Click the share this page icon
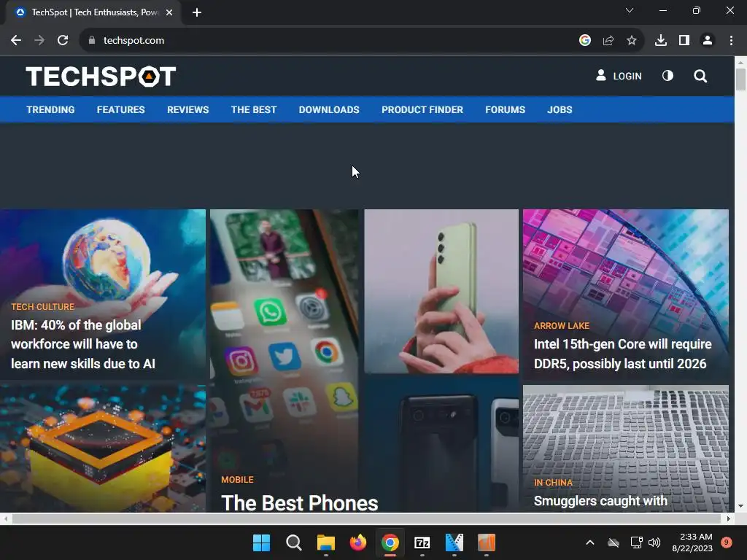This screenshot has width=747, height=560. coord(608,41)
